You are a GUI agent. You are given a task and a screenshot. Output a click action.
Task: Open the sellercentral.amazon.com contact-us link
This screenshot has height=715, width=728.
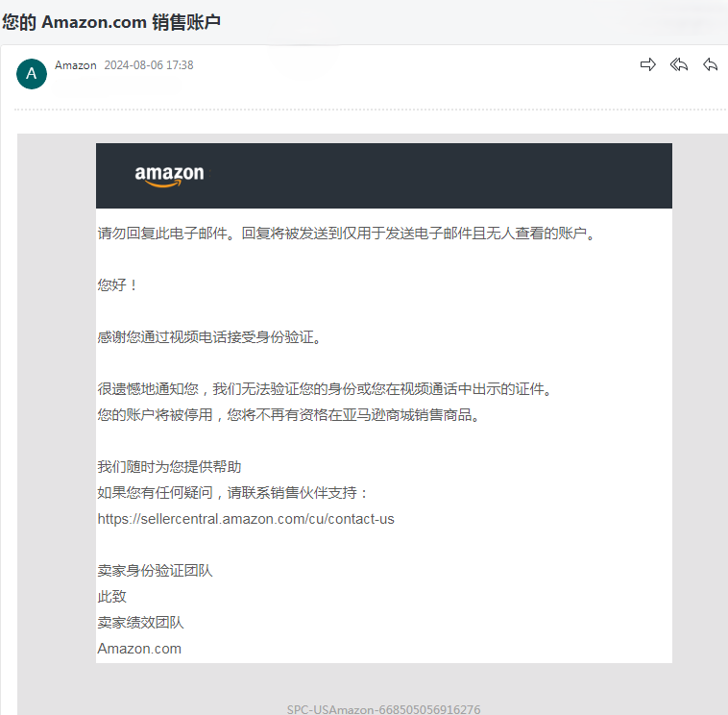[246, 519]
